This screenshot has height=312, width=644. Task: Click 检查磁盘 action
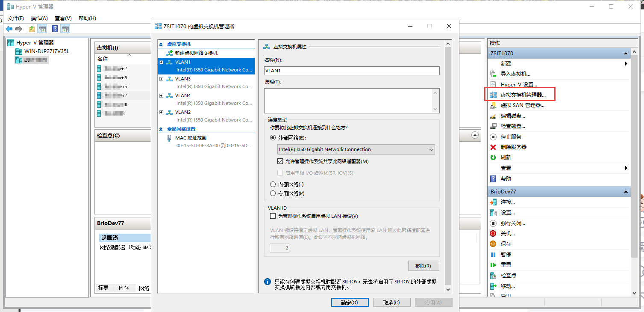(x=513, y=126)
